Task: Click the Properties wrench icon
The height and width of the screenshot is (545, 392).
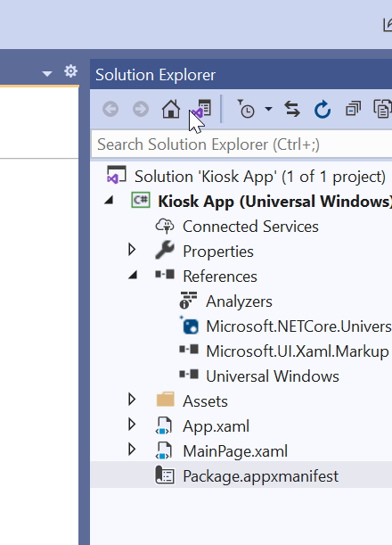Action: (x=165, y=250)
